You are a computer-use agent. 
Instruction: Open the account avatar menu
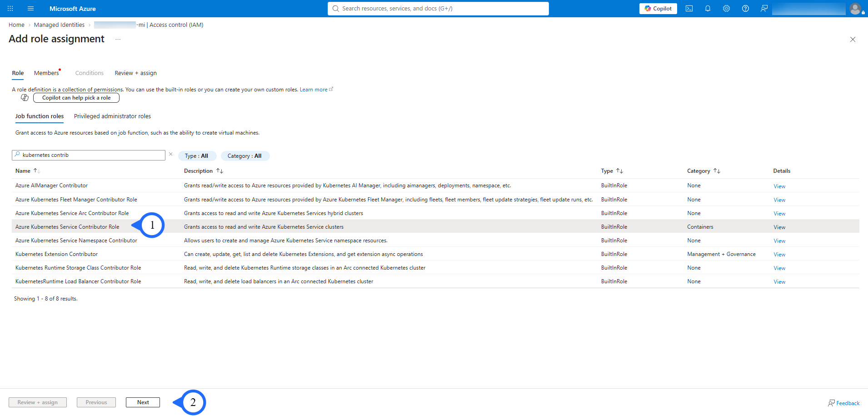[856, 9]
